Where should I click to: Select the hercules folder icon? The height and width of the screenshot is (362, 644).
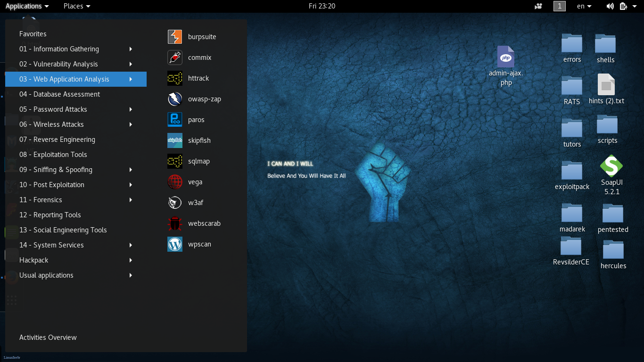(613, 250)
